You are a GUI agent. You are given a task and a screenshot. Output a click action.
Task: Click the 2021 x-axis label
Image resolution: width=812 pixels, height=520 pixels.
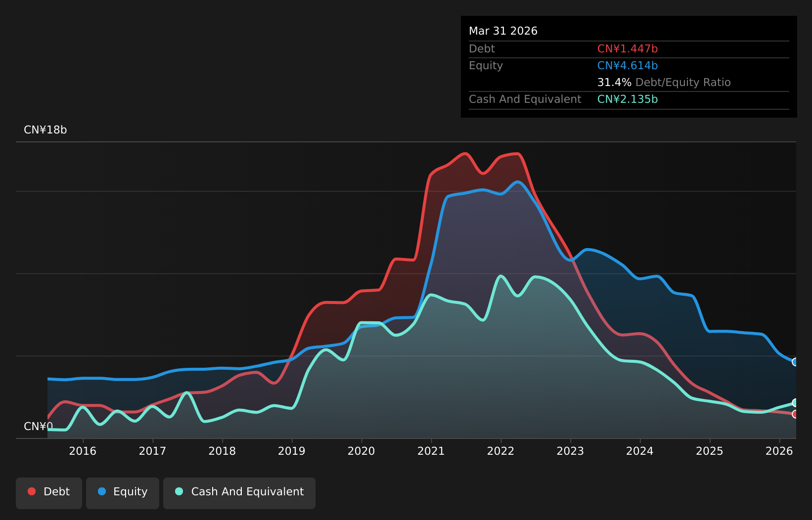click(431, 451)
